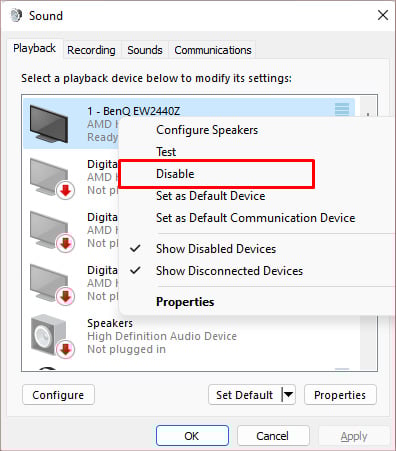This screenshot has width=396, height=451.
Task: Choose Set as Default Communication Device
Action: (256, 218)
